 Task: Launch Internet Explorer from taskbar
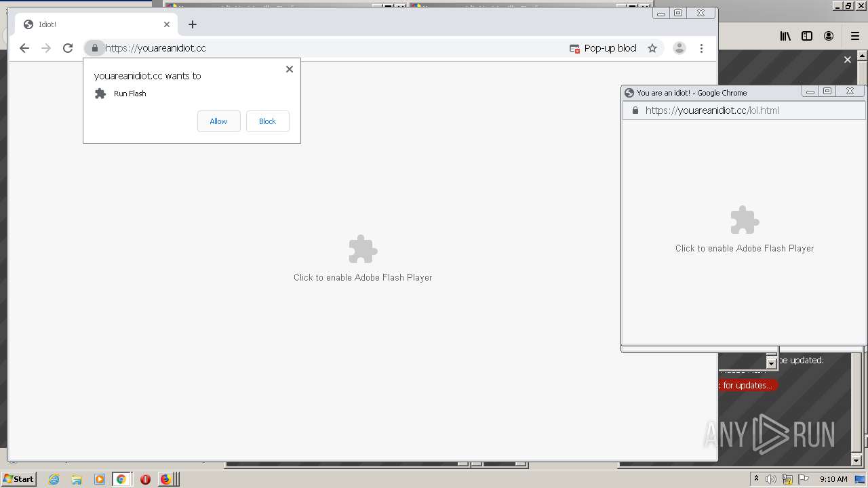(54, 479)
